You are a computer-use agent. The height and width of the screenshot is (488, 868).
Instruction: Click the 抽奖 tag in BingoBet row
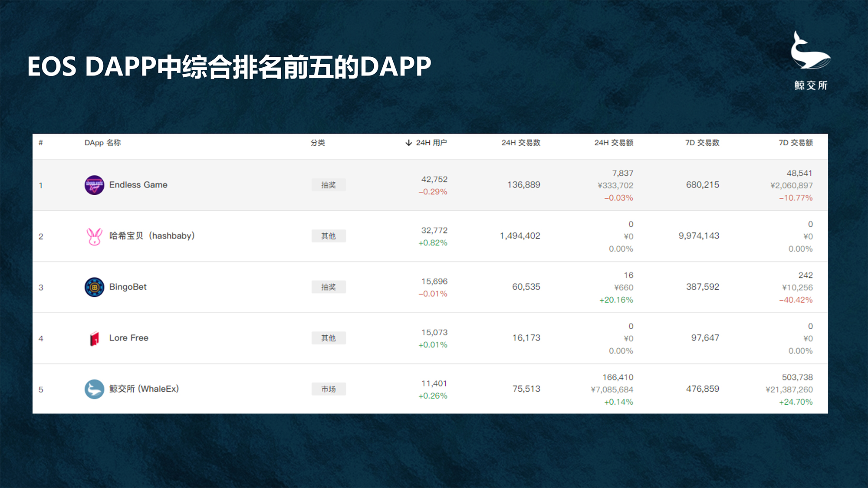329,287
